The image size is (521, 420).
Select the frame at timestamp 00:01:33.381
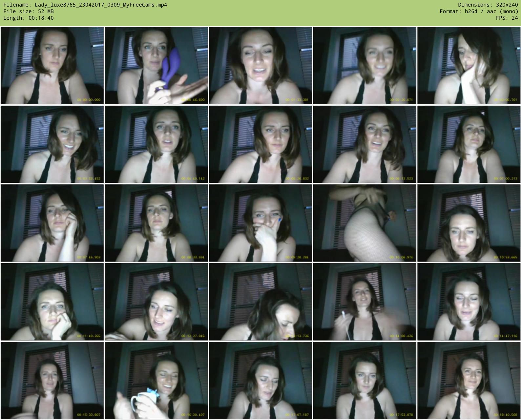point(260,66)
